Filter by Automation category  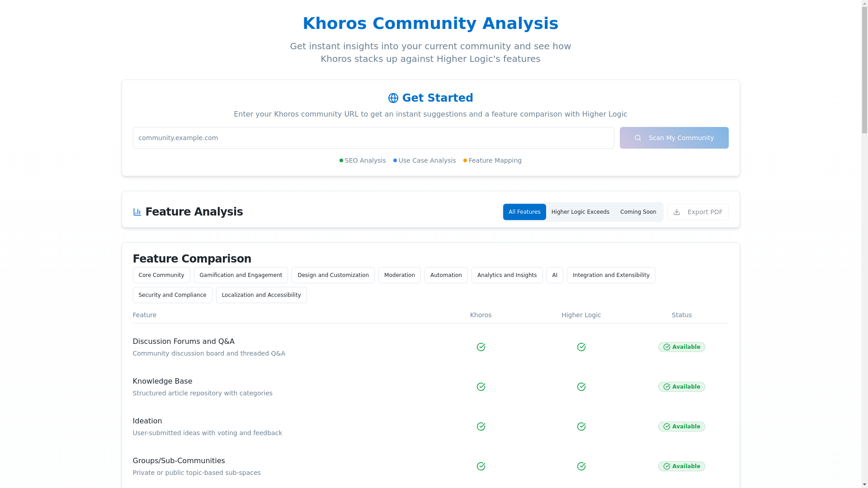point(446,275)
